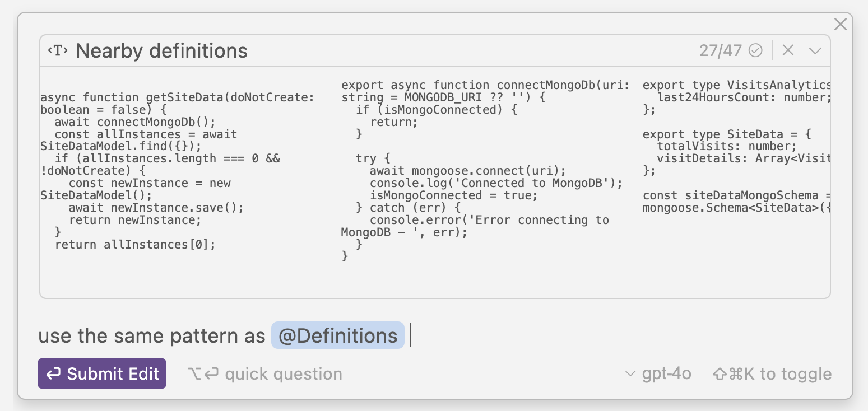The height and width of the screenshot is (411, 868).
Task: Collapse the Nearby definitions panel chevron
Action: pos(815,51)
